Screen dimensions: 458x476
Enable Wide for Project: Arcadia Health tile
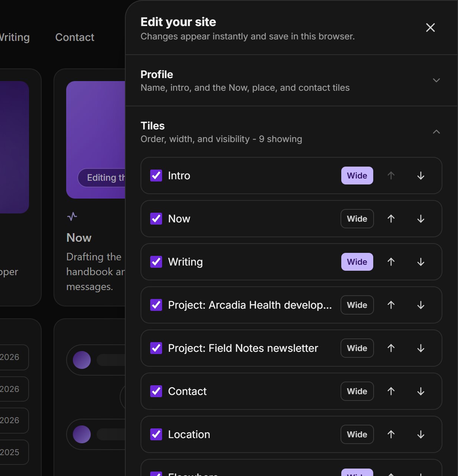(x=357, y=305)
